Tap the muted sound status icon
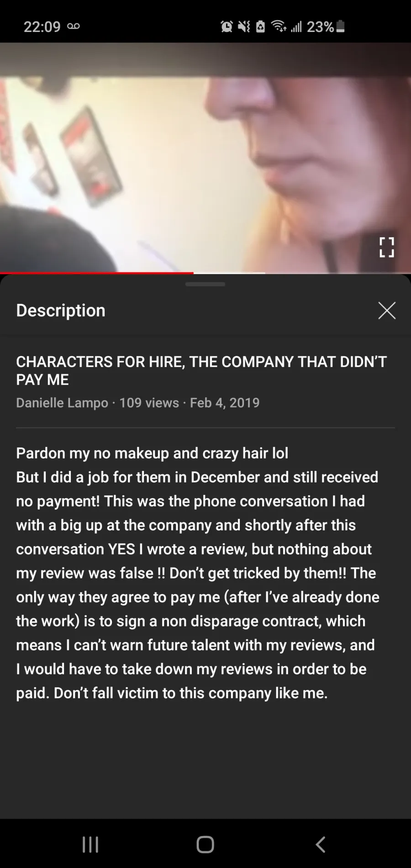411x868 pixels. 244,26
